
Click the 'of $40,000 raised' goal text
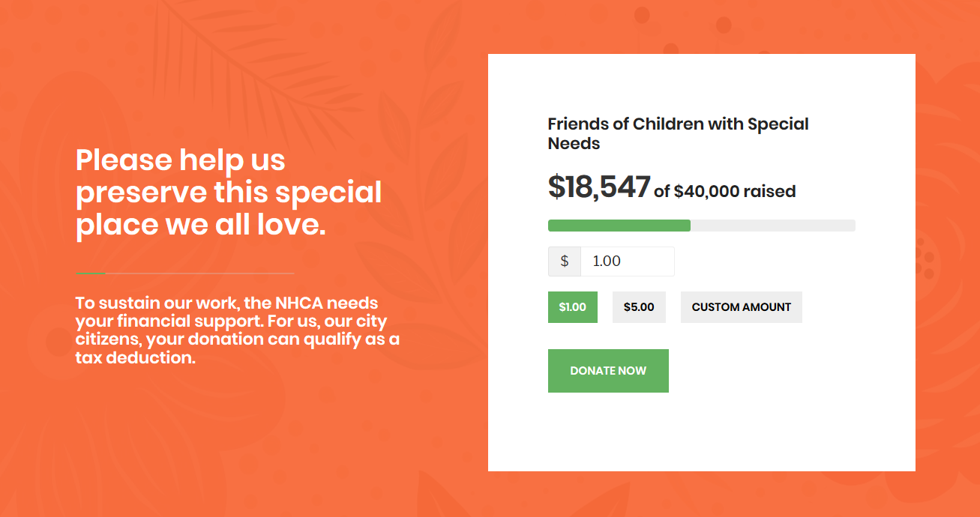[x=724, y=192]
